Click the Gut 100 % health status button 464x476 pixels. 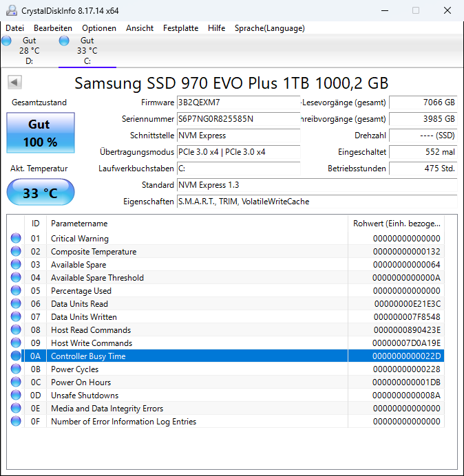pyautogui.click(x=41, y=133)
